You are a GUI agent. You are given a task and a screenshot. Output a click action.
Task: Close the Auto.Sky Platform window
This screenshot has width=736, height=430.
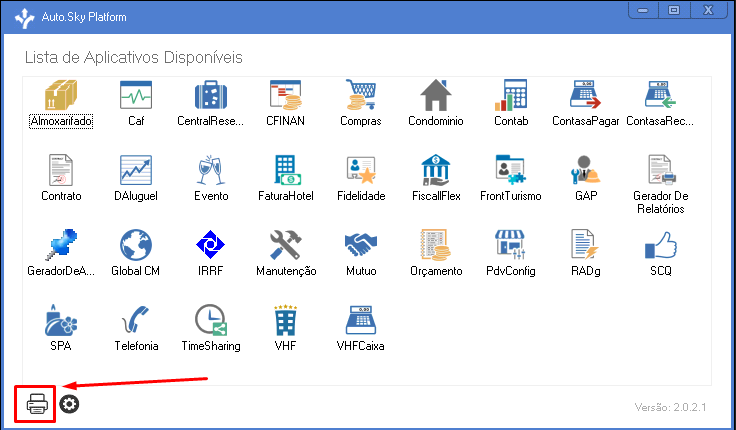pos(708,10)
